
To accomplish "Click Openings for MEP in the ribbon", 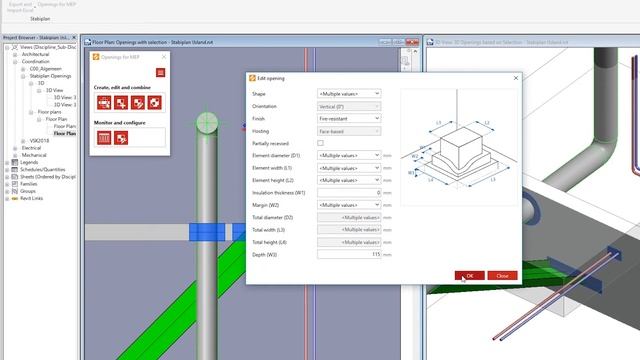I will click(x=57, y=4).
